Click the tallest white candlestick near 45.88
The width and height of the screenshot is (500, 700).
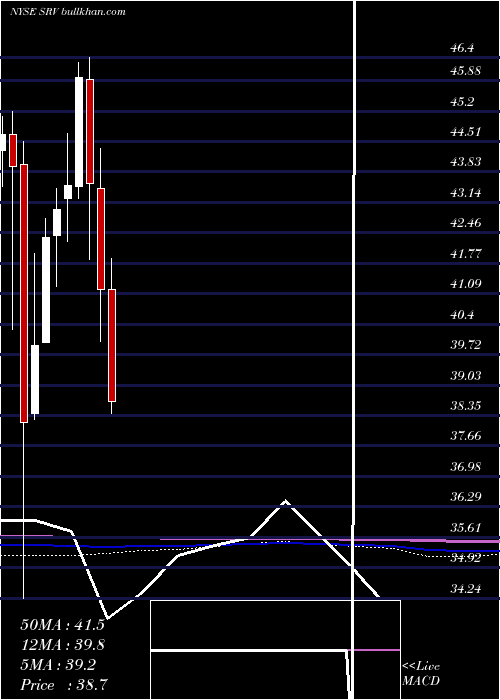point(79,132)
